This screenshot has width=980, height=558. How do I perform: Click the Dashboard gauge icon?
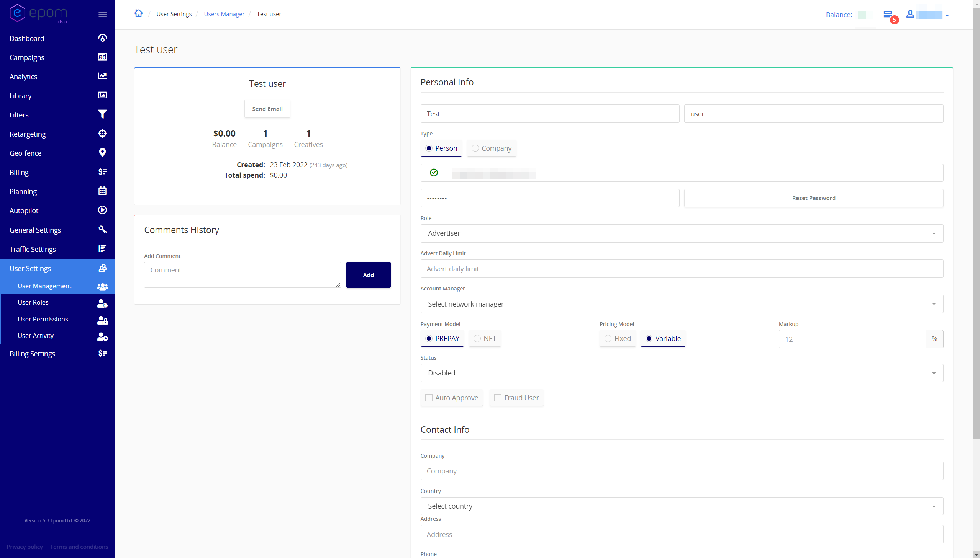click(x=102, y=38)
